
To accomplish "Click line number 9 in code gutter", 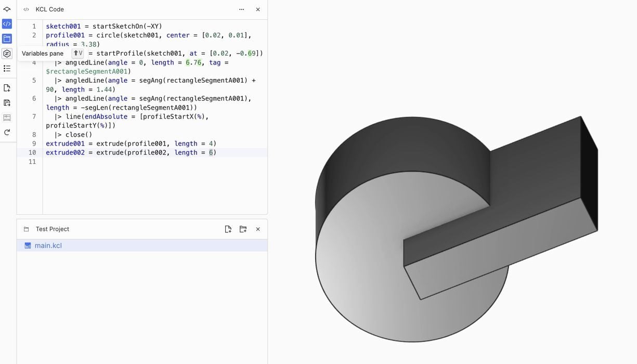I will [x=34, y=144].
